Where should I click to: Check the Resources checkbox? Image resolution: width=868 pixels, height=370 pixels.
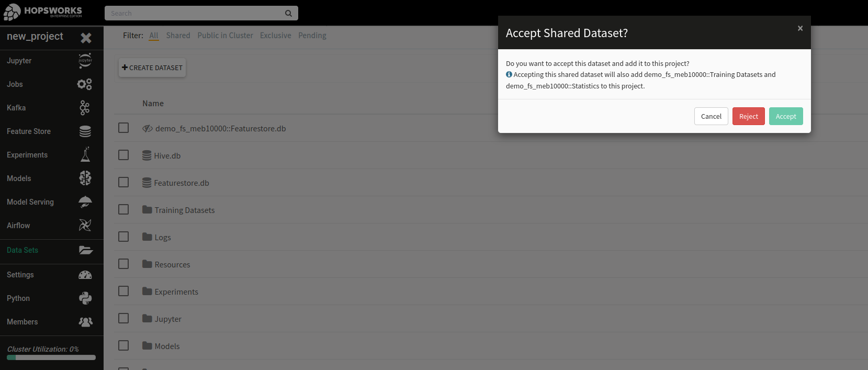[x=123, y=264]
